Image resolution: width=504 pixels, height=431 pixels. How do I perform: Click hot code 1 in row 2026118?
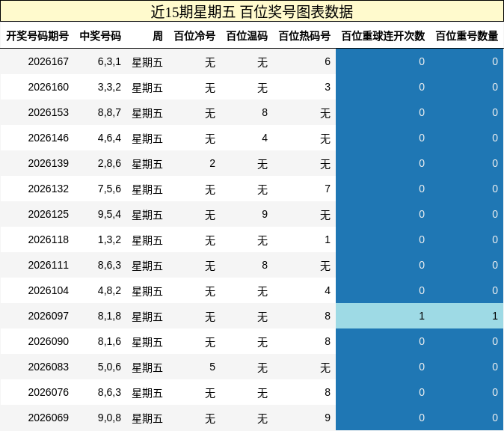(x=328, y=239)
